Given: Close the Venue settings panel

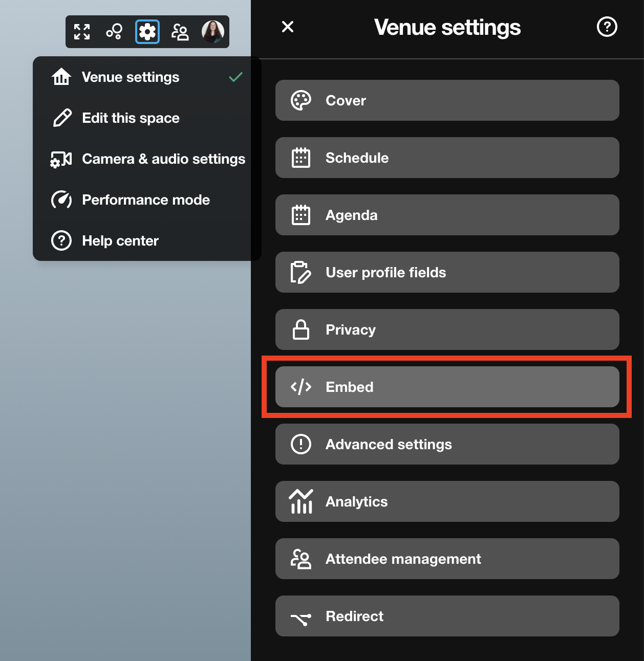Looking at the screenshot, I should (288, 27).
